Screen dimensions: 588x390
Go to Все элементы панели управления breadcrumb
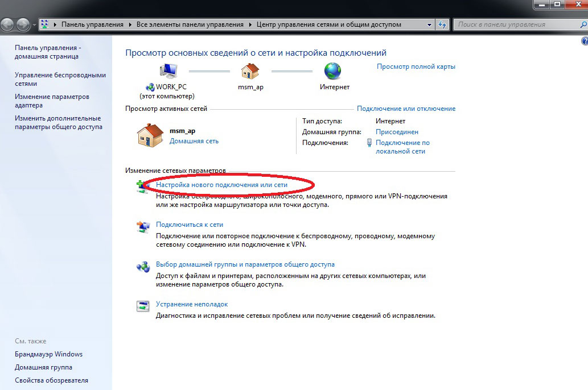[190, 24]
